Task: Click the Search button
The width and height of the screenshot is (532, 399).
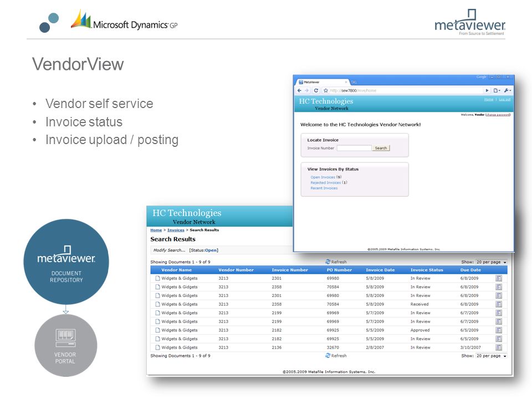Action: point(381,148)
